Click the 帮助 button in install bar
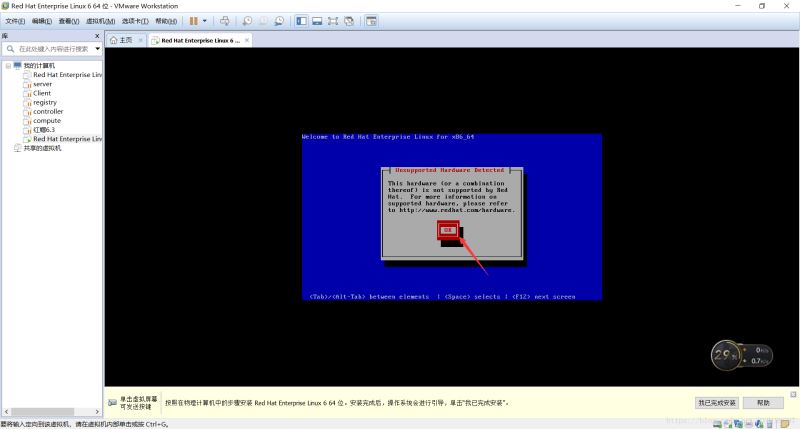The height and width of the screenshot is (429, 800). pos(763,402)
